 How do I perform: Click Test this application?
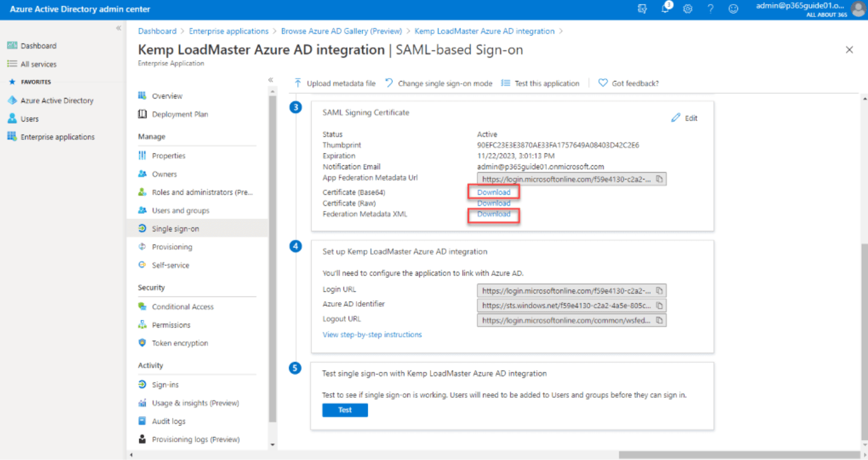pos(540,83)
